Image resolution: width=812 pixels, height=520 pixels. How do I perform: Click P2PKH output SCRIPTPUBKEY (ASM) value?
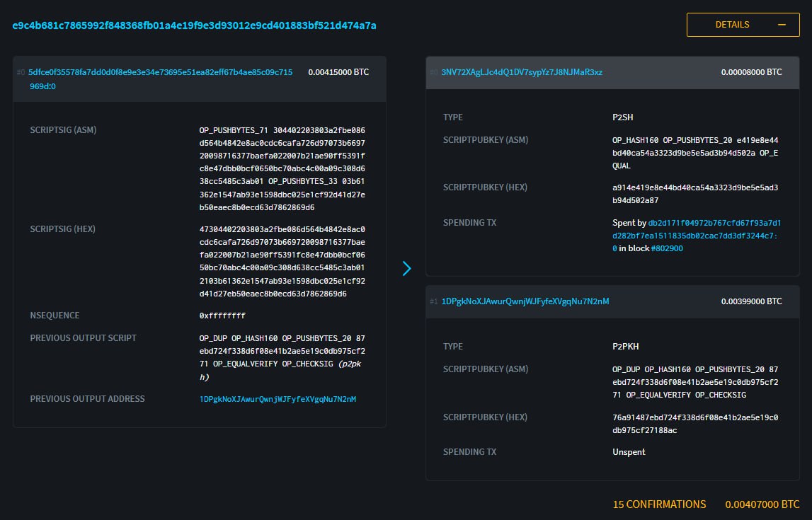pyautogui.click(x=695, y=382)
